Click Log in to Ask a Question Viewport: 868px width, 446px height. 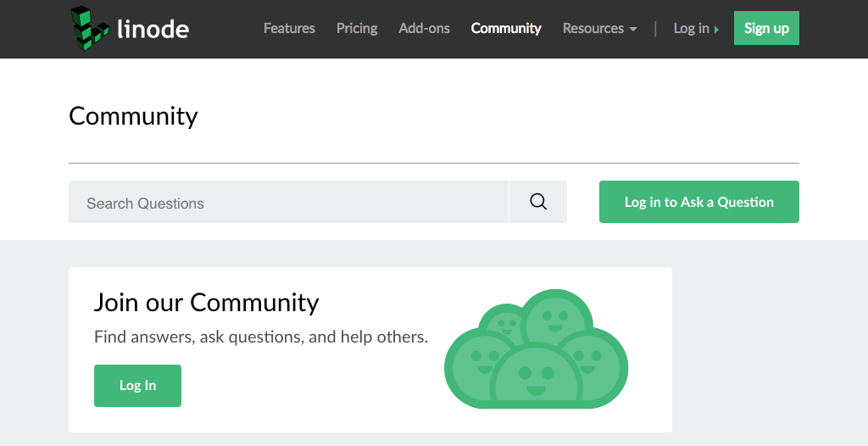[698, 202]
